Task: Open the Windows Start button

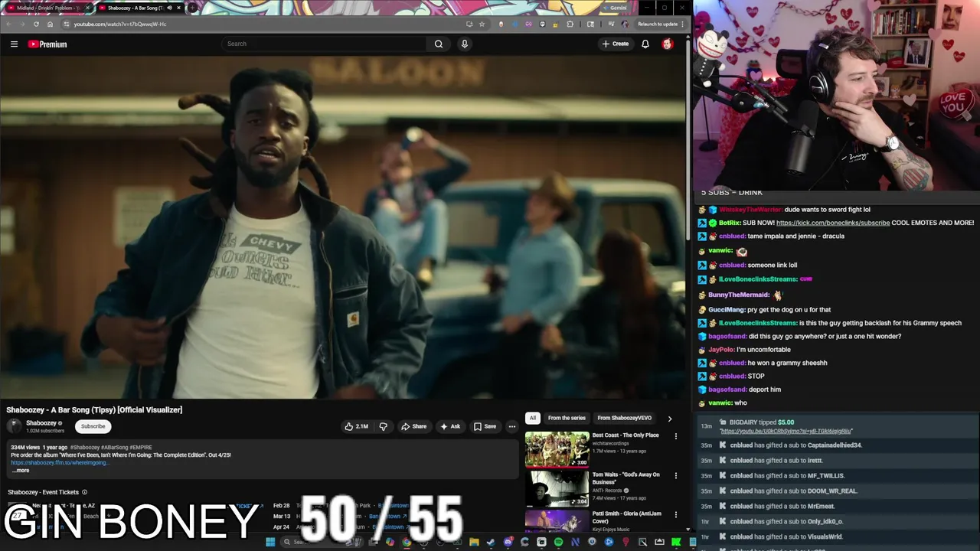Action: click(270, 542)
